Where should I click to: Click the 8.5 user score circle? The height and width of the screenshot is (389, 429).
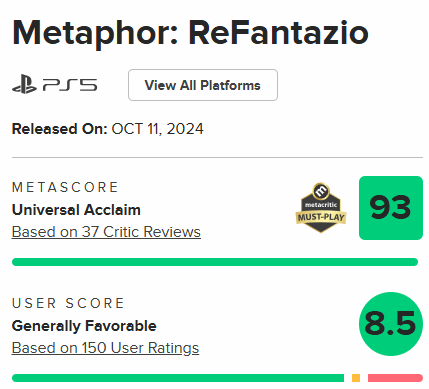click(x=391, y=324)
